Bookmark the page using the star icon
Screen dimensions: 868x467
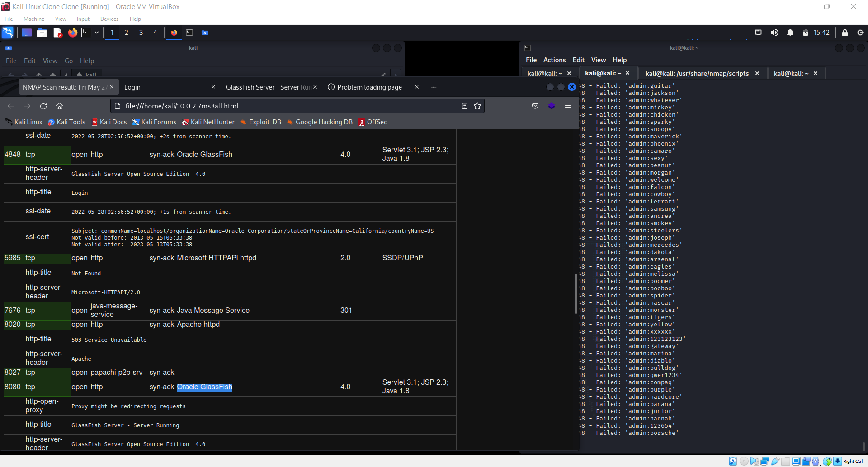point(477,106)
